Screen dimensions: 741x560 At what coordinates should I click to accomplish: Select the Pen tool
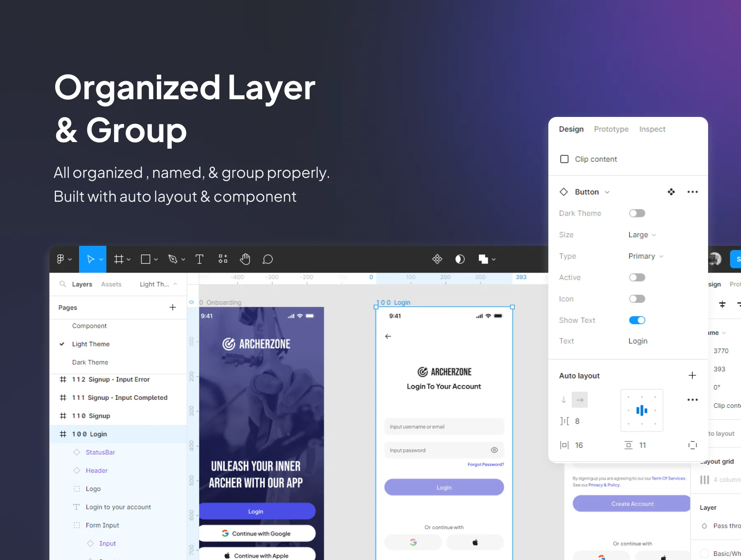click(173, 259)
